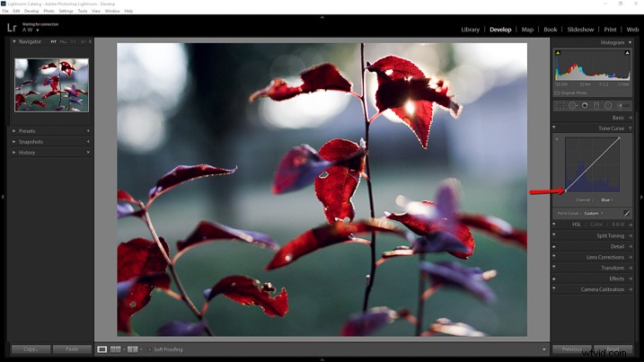The height and width of the screenshot is (362, 644).
Task: Select the Radial Filter tool
Action: click(x=608, y=106)
